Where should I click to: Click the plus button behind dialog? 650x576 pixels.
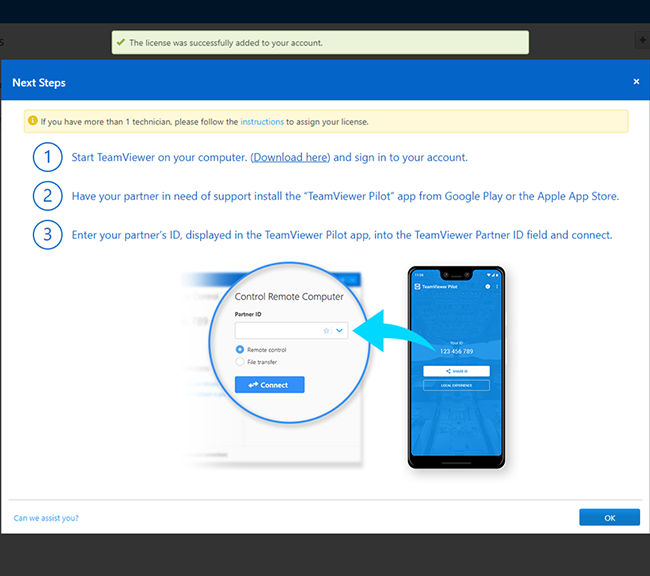click(642, 40)
